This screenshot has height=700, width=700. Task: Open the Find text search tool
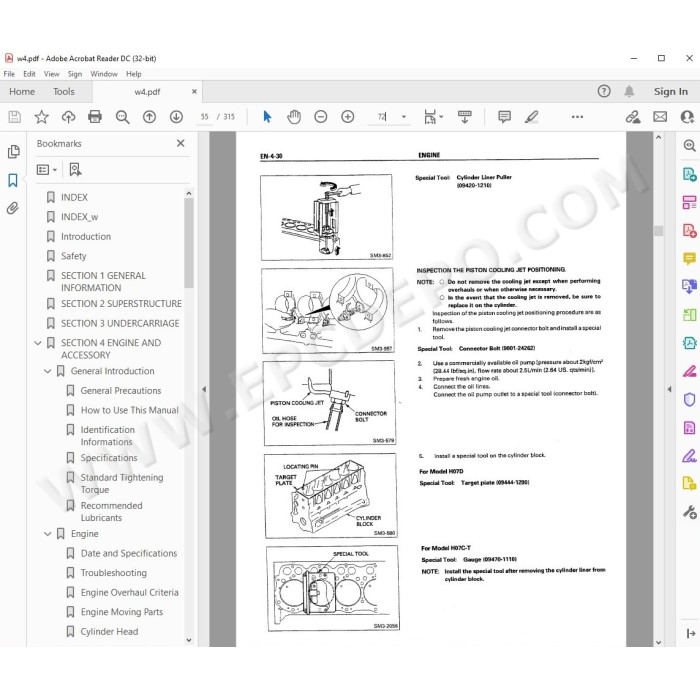[x=122, y=117]
